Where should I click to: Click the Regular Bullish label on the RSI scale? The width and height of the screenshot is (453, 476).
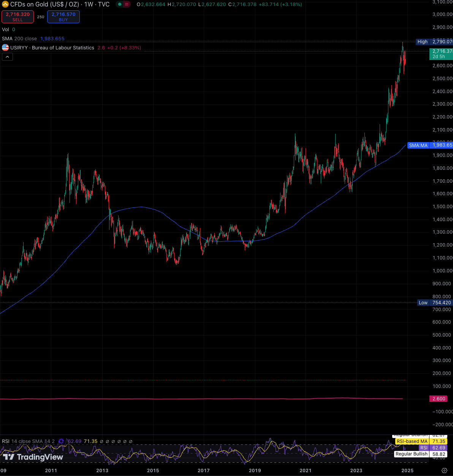coord(421,454)
